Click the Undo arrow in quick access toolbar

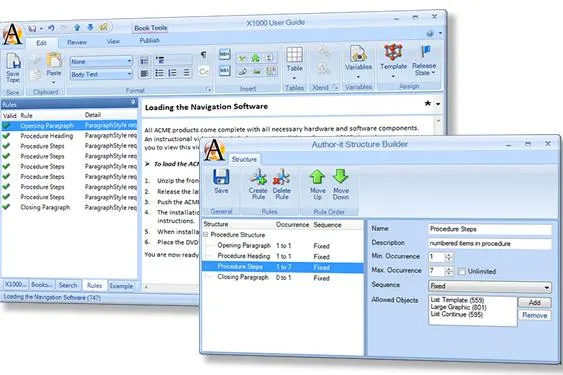tap(51, 28)
